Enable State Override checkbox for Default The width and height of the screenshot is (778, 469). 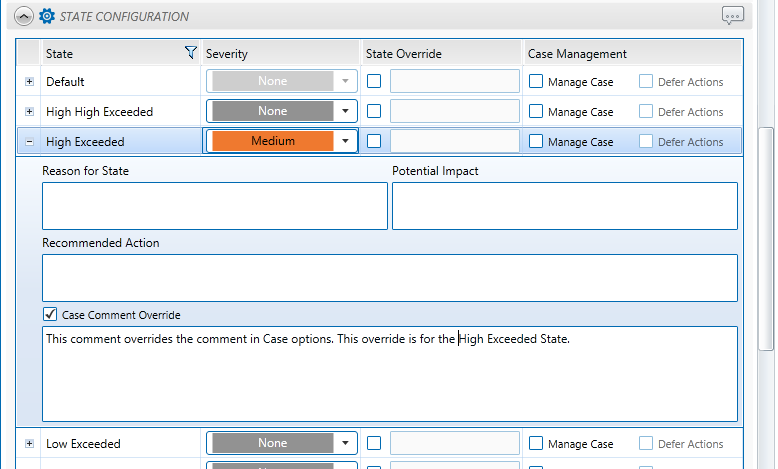tap(374, 81)
